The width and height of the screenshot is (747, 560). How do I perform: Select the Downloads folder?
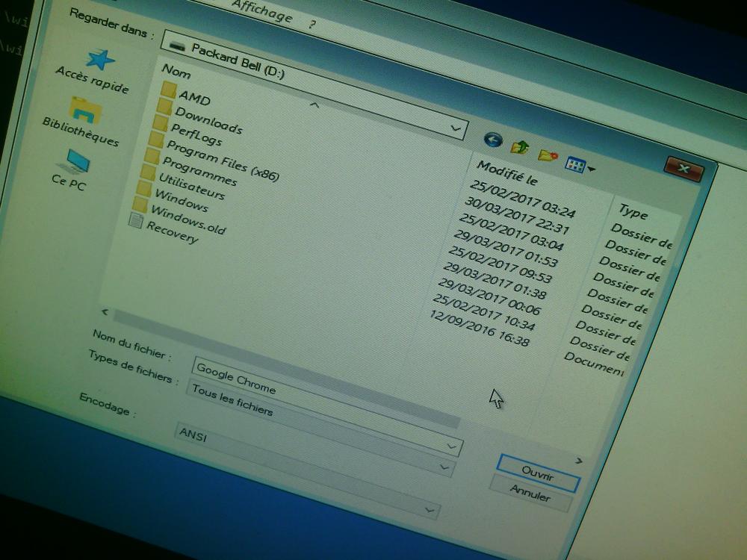coord(200,116)
